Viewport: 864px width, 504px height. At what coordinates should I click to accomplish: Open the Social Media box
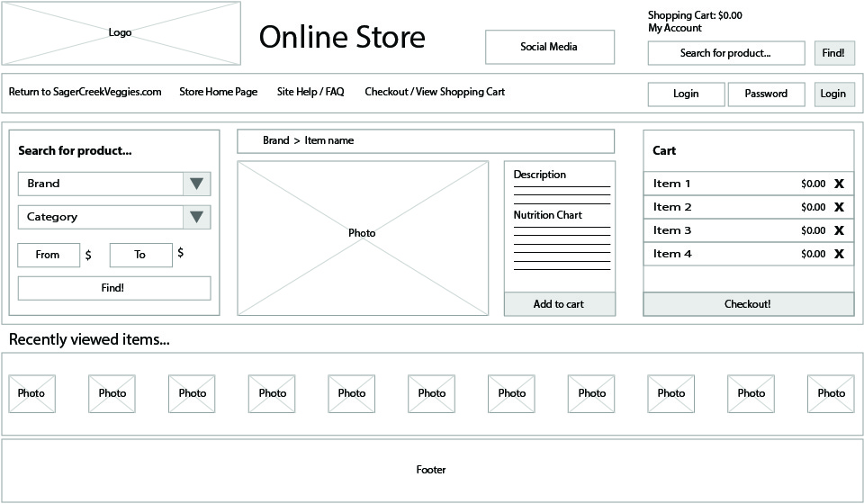(x=549, y=47)
